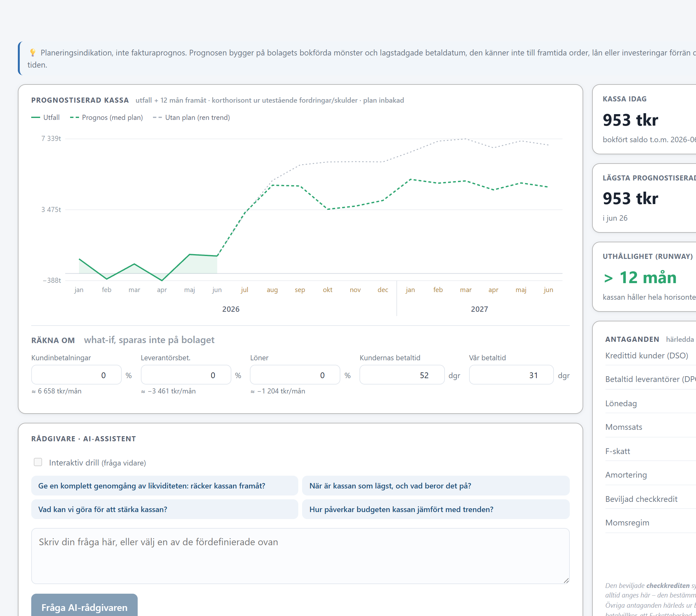Click the '> 12 mån' runway value

[640, 277]
